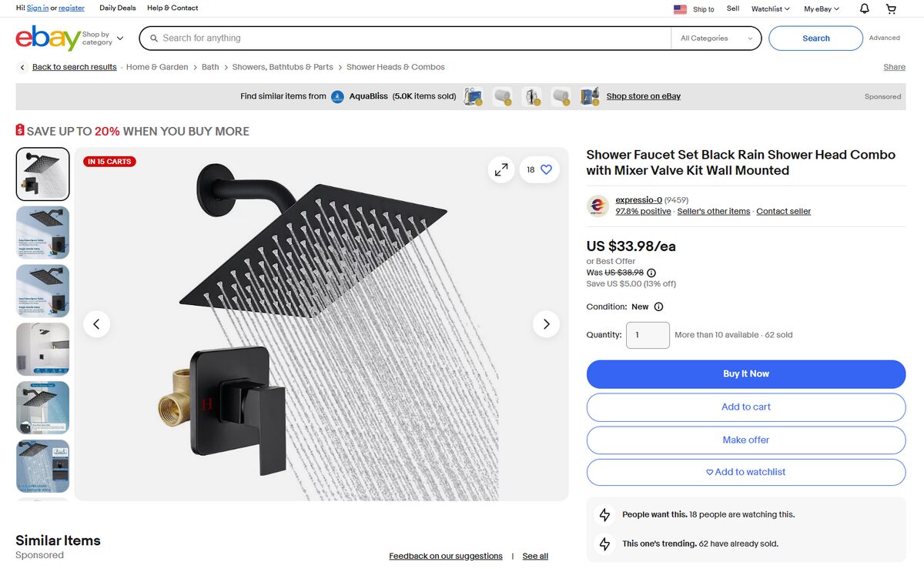This screenshot has width=924, height=569.
Task: Open the My eBay dropdown
Action: point(820,8)
